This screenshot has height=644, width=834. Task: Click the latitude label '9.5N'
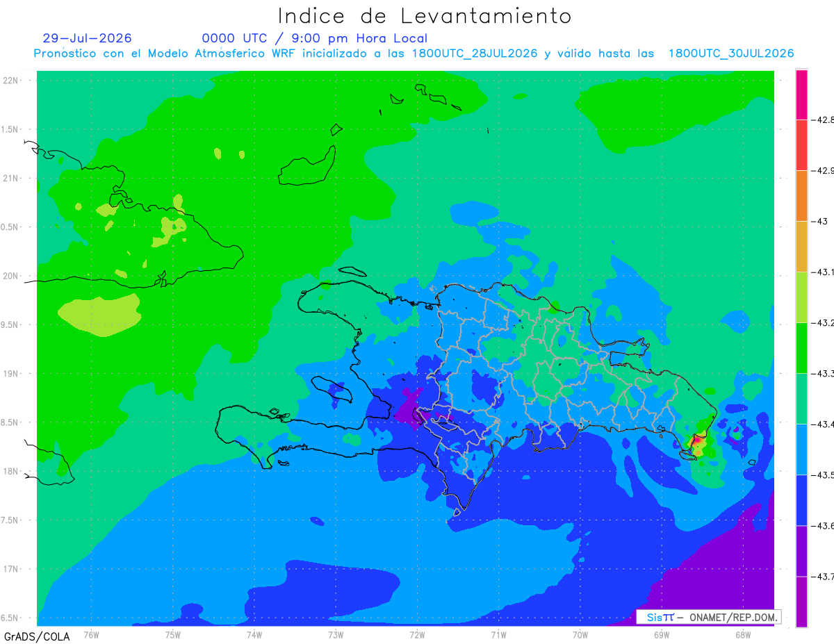11,324
